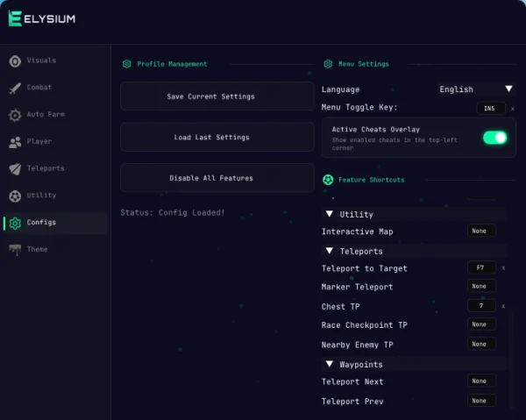Click the 'Nearby Enemy TP' label
This screenshot has height=420, width=526.
(358, 345)
